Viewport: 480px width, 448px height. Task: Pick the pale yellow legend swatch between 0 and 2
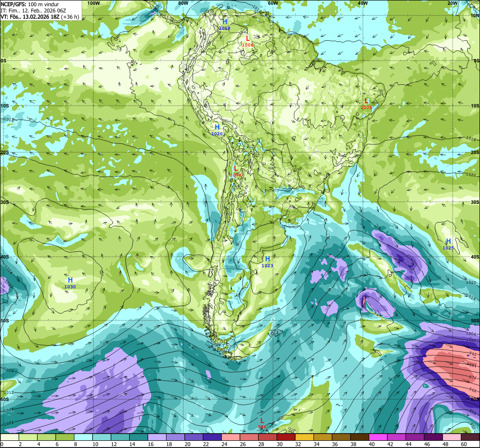[x=10, y=437]
